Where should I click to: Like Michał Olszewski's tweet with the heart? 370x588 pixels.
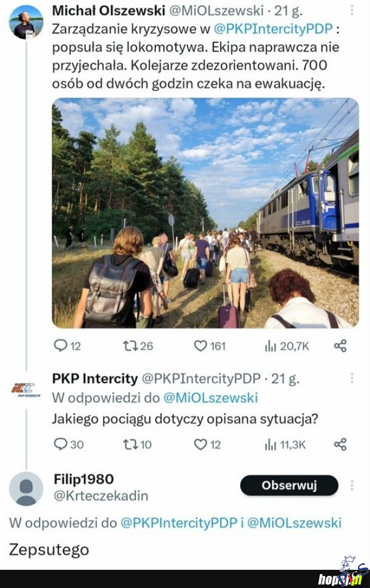200,345
